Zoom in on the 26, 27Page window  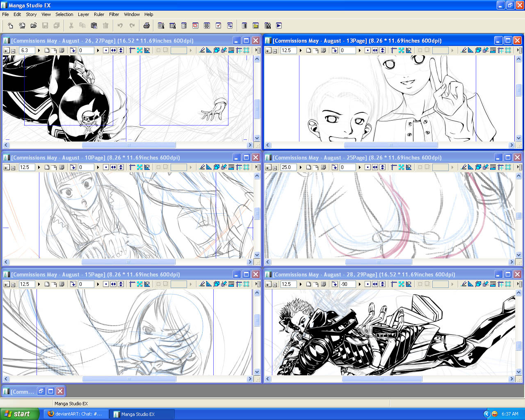(7, 50)
